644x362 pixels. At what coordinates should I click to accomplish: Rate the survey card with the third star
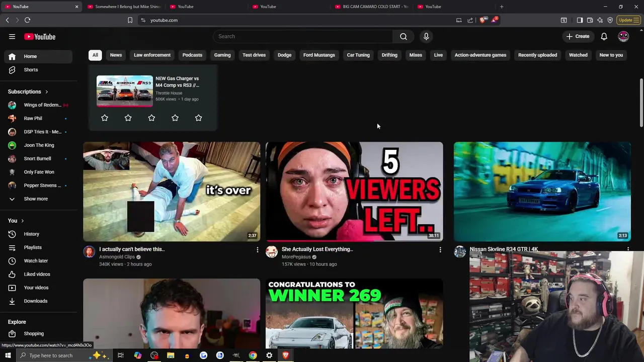pyautogui.click(x=151, y=118)
